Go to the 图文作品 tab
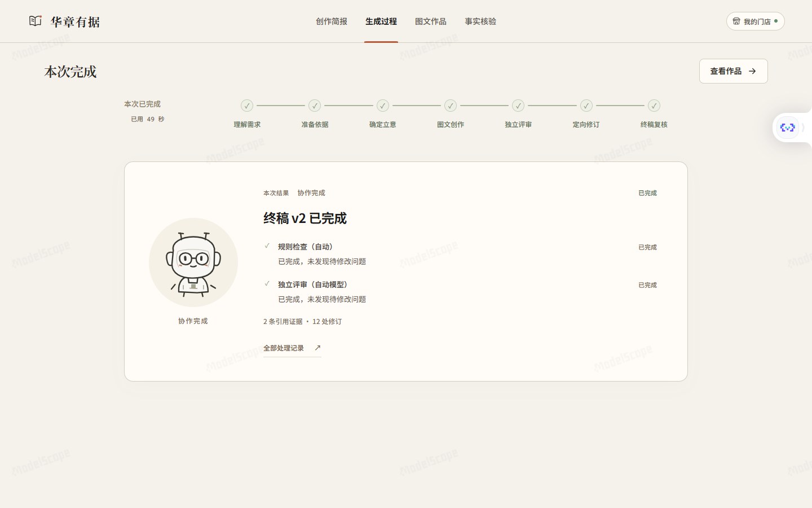 click(431, 21)
